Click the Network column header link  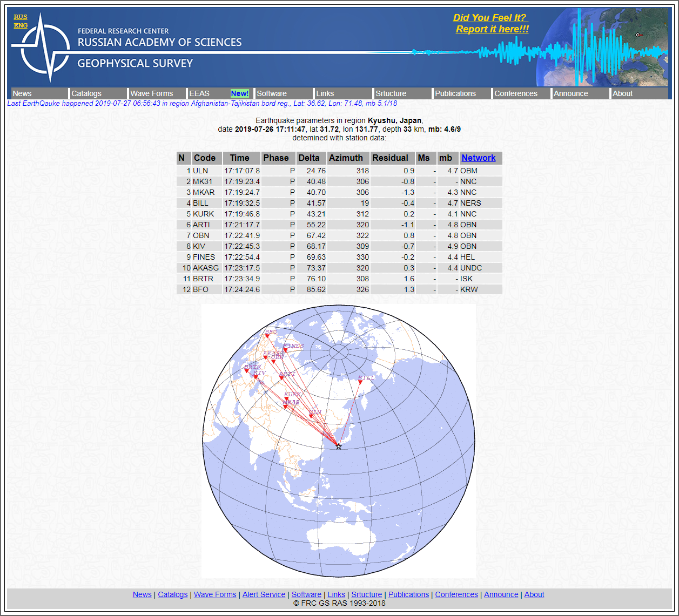pos(478,158)
